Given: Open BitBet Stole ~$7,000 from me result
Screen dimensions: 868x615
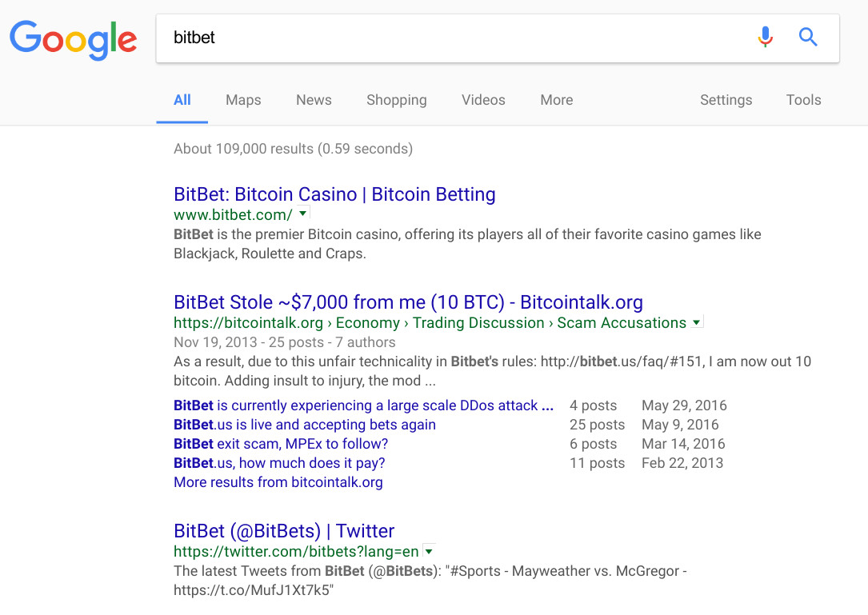Looking at the screenshot, I should (408, 302).
